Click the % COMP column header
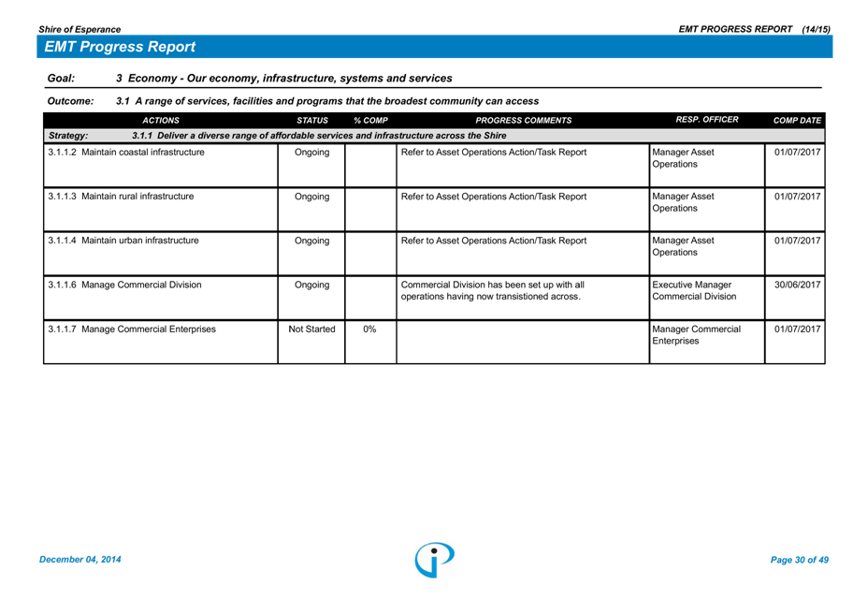 point(370,121)
